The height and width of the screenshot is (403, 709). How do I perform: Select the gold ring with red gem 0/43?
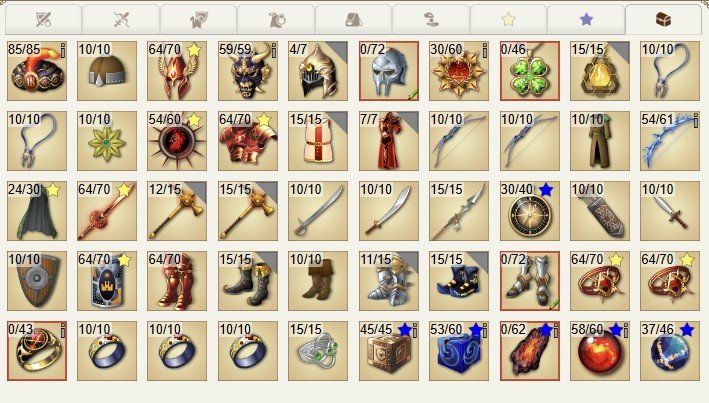pyautogui.click(x=37, y=351)
